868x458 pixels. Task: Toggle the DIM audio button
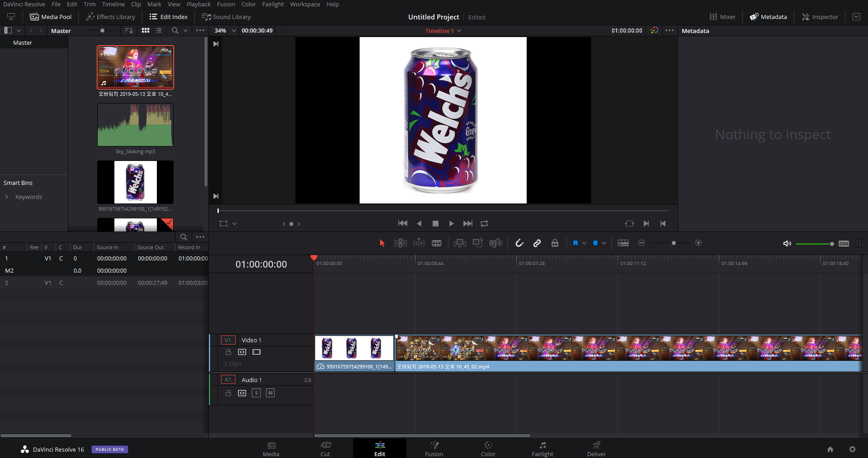(844, 244)
